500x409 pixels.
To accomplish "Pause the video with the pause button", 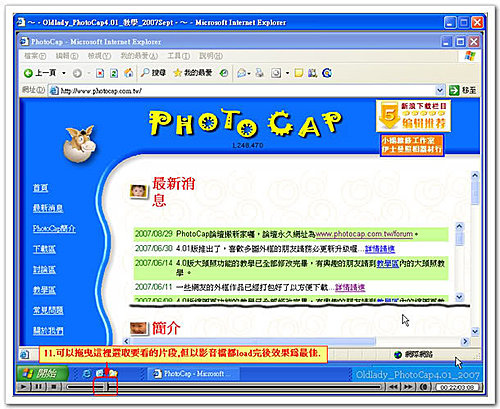I will (x=38, y=387).
